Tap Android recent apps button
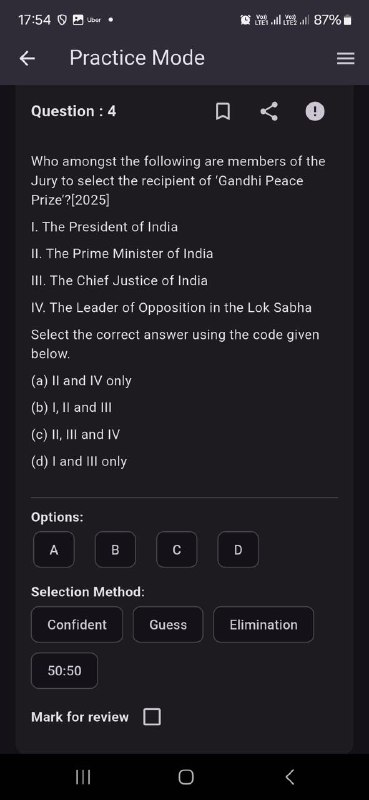369x800 pixels. [x=83, y=777]
